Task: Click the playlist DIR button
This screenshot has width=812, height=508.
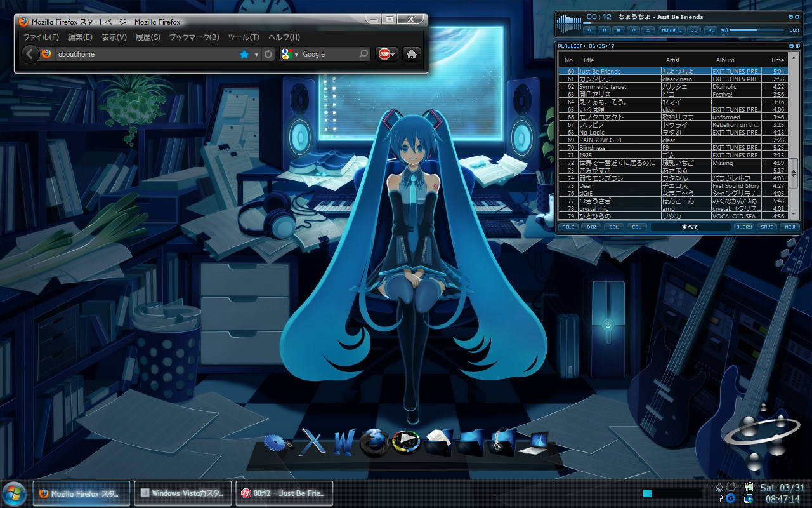Action: [591, 227]
